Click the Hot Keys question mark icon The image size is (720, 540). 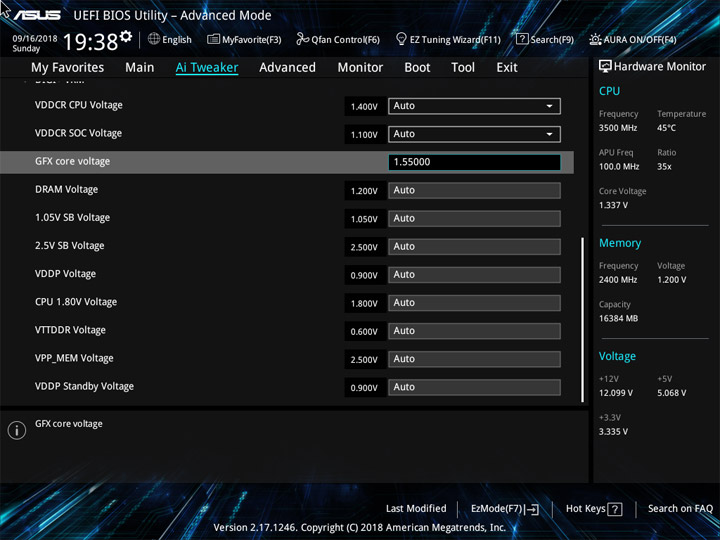615,509
